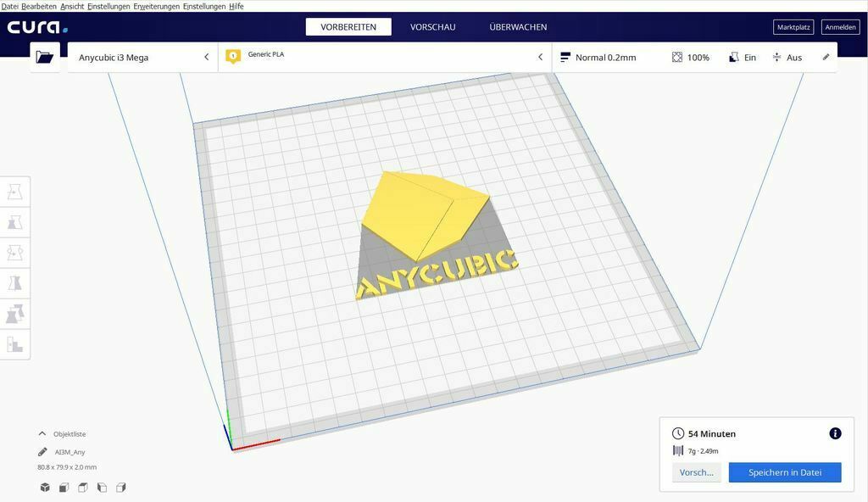Open the file with the folder icon

tap(45, 57)
